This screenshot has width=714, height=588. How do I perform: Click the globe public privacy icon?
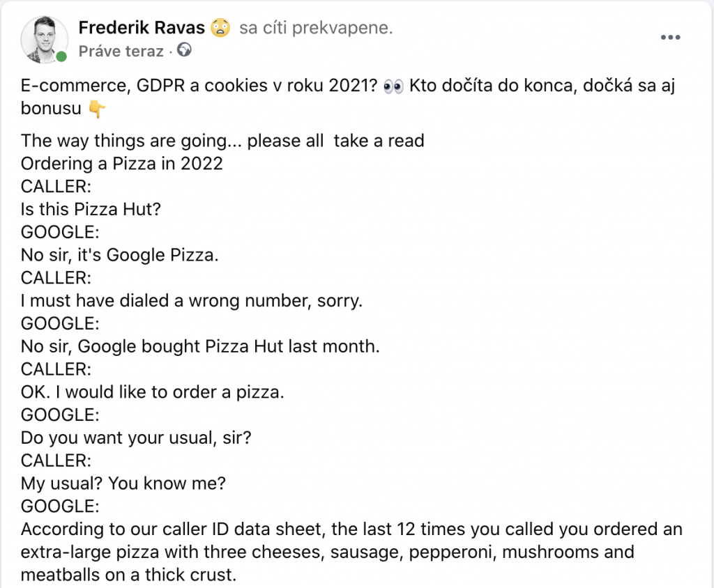[184, 49]
